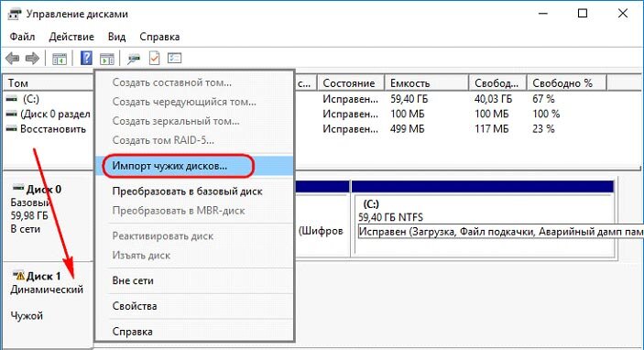Select the (C:) 59,40 ГБ NTFS partition block
The width and height of the screenshot is (644, 350).
point(483,219)
